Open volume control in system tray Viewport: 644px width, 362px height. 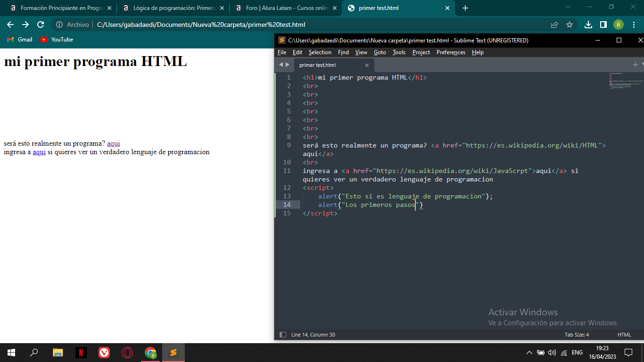click(552, 353)
